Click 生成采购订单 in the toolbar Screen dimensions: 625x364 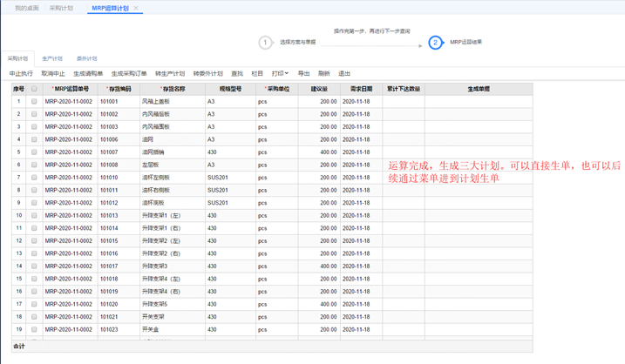[x=129, y=74]
